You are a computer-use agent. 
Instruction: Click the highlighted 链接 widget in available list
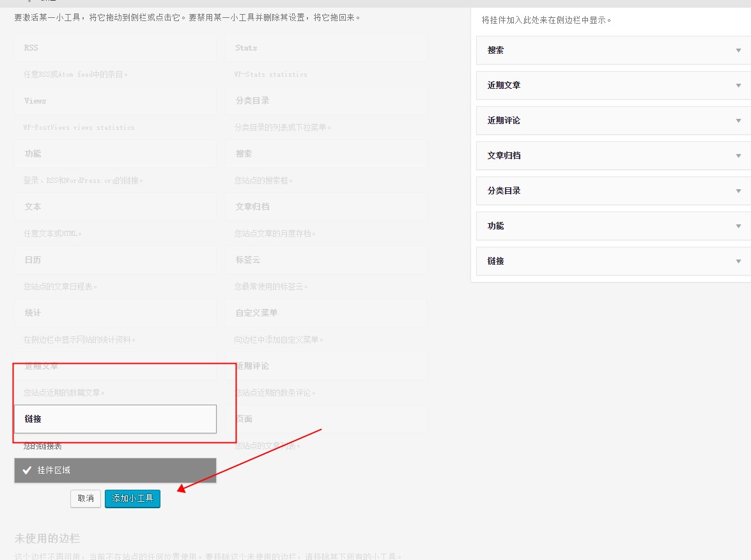click(115, 419)
